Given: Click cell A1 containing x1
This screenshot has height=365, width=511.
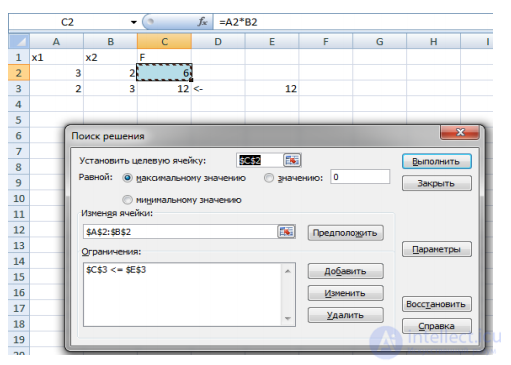Looking at the screenshot, I should (x=56, y=57).
